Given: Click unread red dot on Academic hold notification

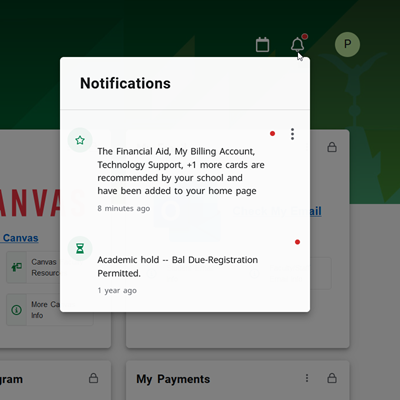Looking at the screenshot, I should (297, 242).
